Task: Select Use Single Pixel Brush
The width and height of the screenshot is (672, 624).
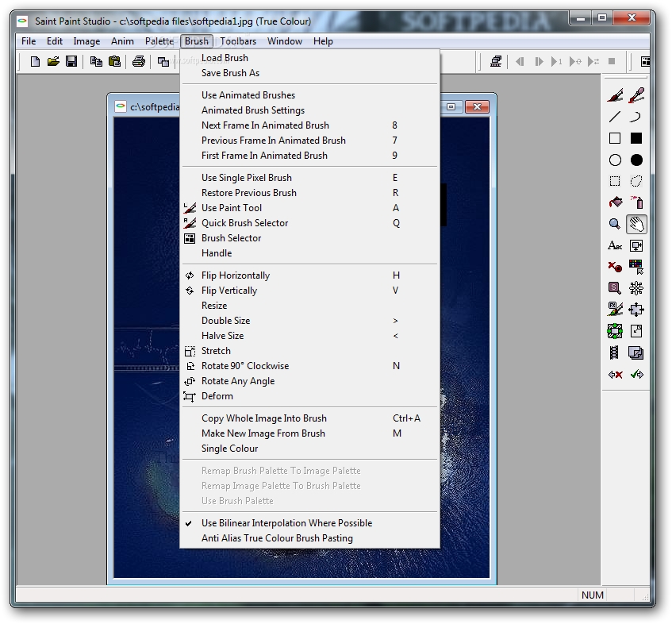Action: pos(309,177)
